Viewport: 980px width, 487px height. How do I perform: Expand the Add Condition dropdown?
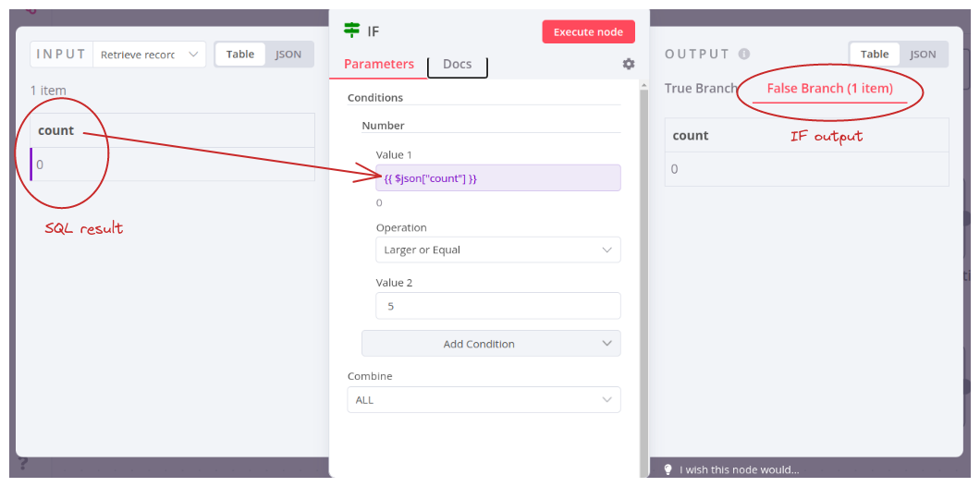(491, 344)
